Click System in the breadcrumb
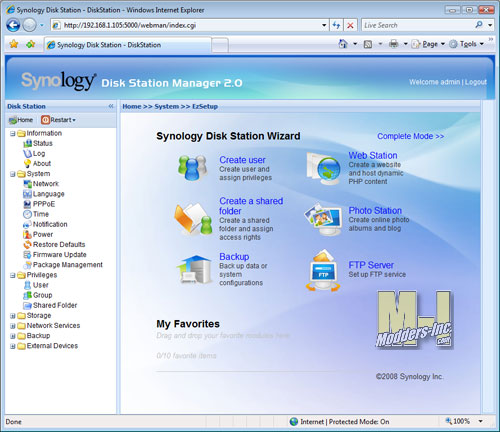Image resolution: width=500 pixels, height=432 pixels. pos(167,106)
